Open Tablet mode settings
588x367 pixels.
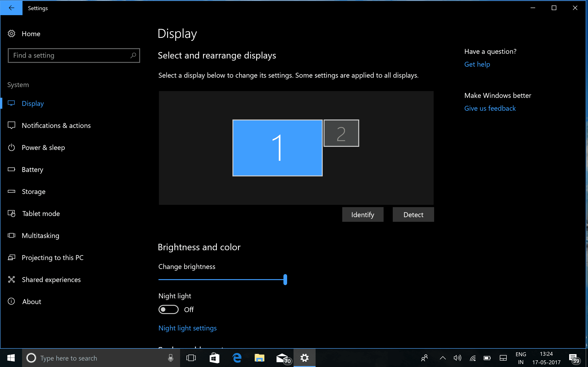point(41,214)
